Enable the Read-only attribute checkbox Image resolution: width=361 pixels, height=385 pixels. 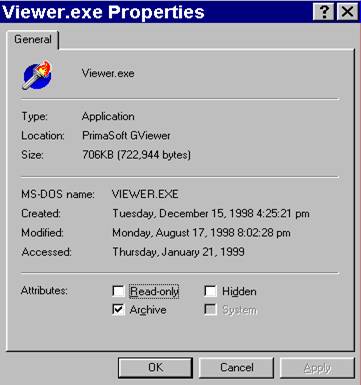118,291
